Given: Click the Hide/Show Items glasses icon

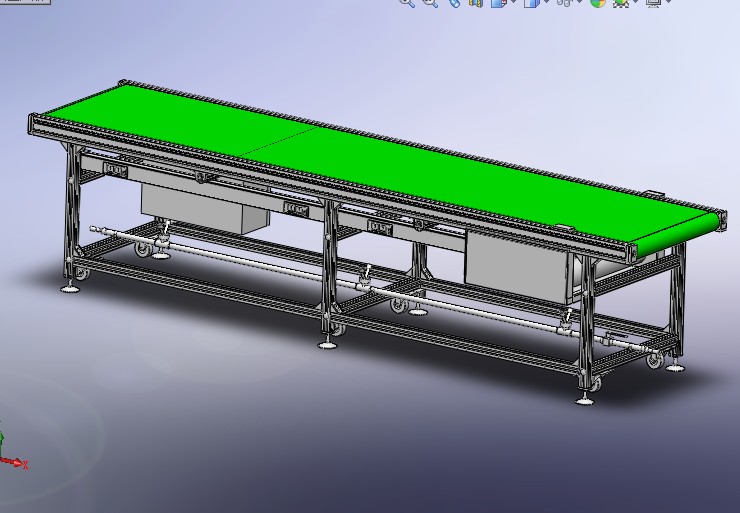Looking at the screenshot, I should [564, 2].
